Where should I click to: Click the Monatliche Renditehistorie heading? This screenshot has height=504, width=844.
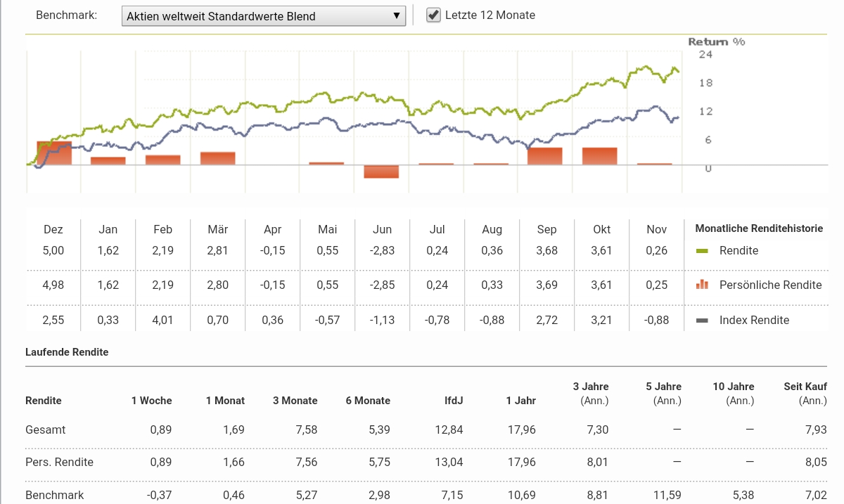click(x=759, y=228)
